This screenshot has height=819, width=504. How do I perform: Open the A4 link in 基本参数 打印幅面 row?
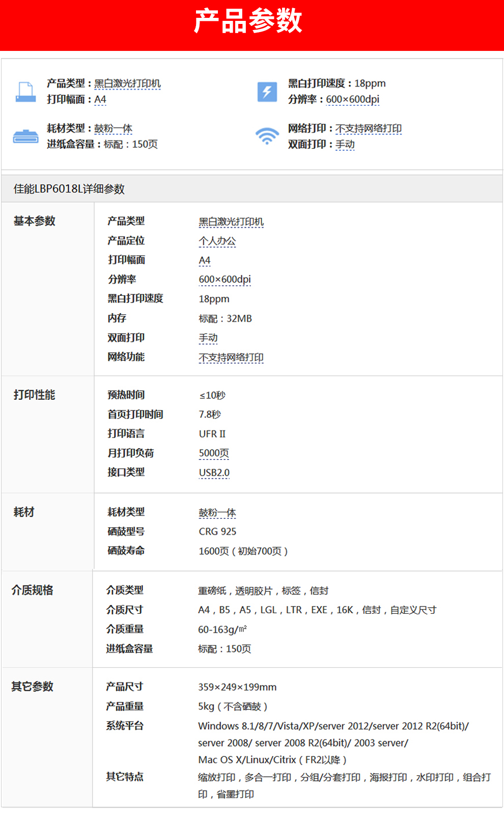(x=205, y=260)
